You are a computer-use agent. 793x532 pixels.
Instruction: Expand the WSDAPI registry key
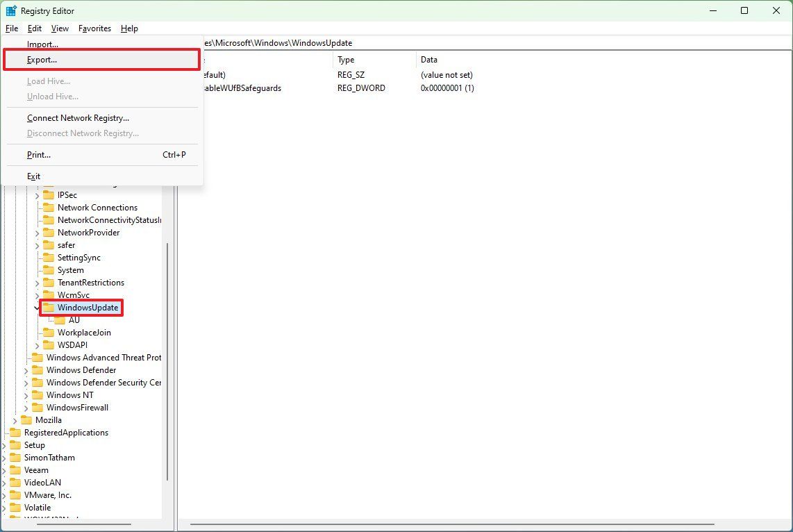[x=35, y=344]
